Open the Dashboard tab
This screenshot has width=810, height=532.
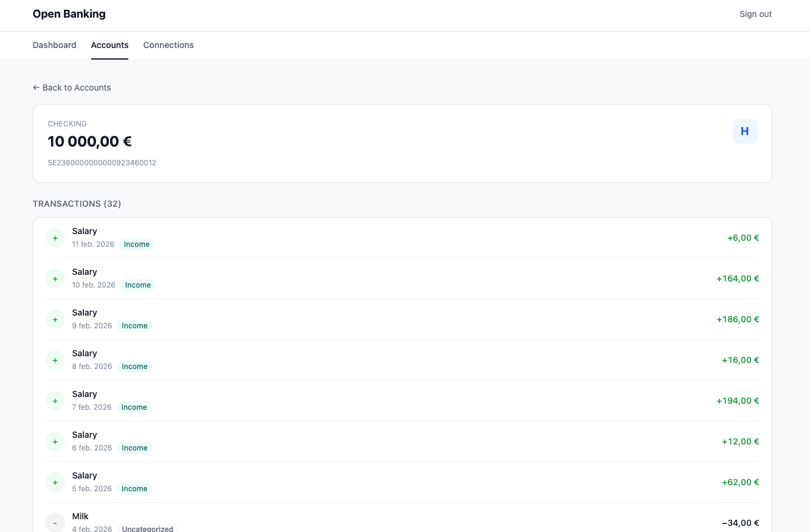tap(54, 45)
